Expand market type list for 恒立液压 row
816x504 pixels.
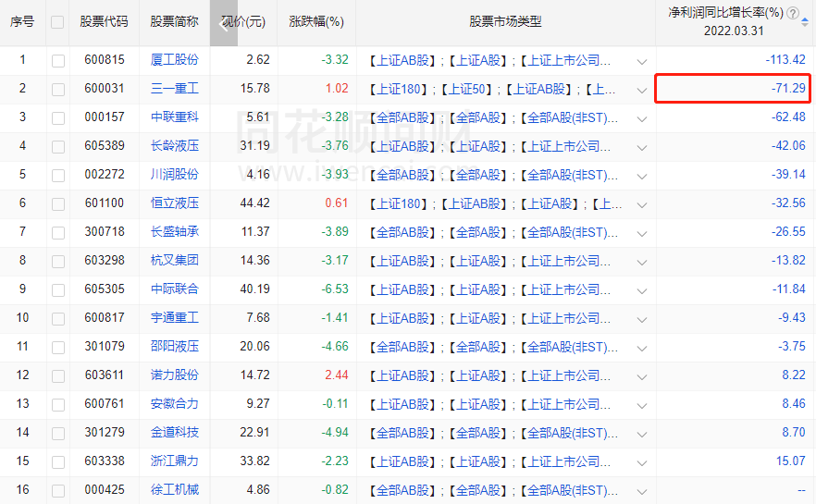pos(642,205)
